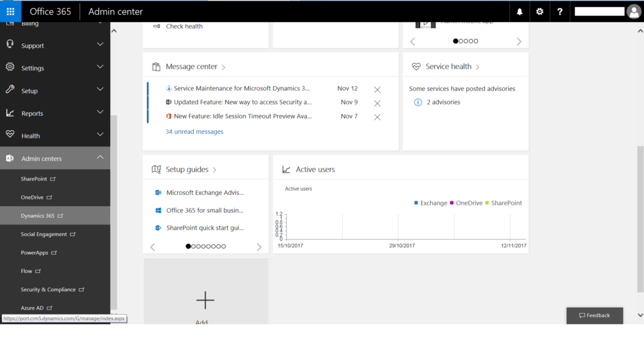Viewport: 644px width, 346px height.
Task: Click the SharePoint external link icon
Action: [53, 179]
